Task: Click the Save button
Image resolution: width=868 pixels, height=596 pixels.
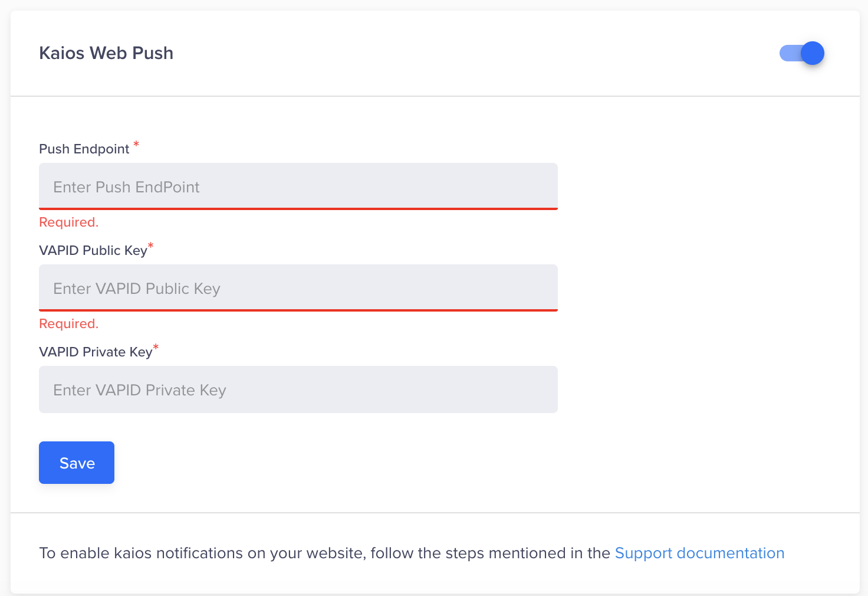Action: click(x=77, y=463)
